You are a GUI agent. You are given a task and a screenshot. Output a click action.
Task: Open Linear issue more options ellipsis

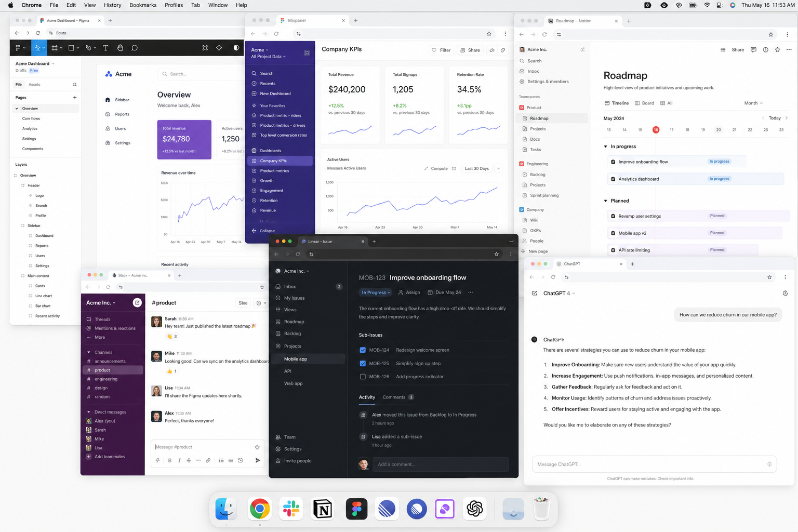pyautogui.click(x=471, y=292)
